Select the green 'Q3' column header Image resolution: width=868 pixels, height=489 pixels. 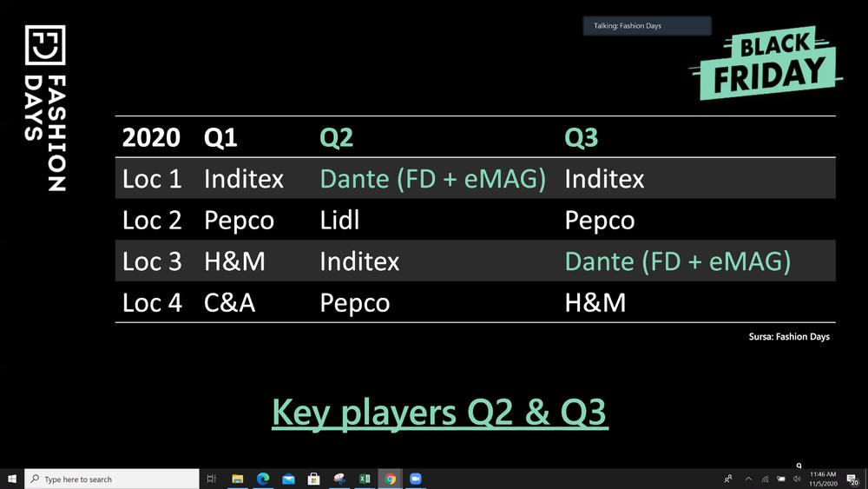click(582, 138)
